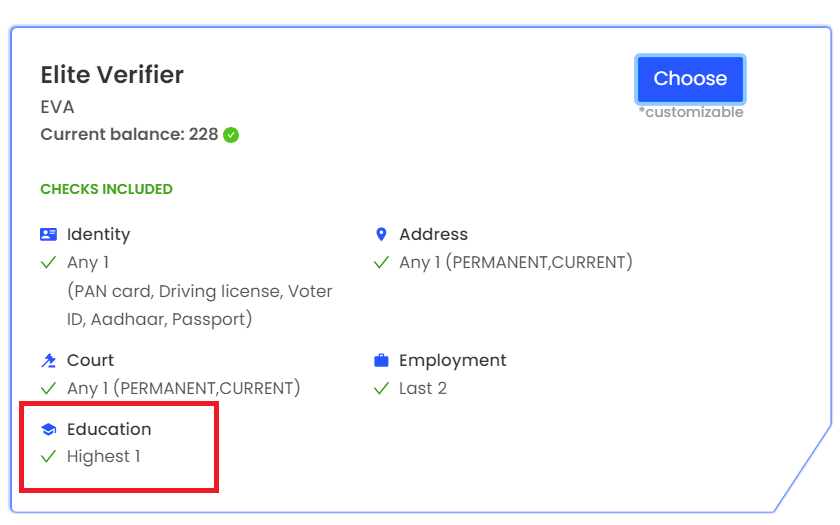Screen dimensions: 840x525
Task: Click the EVA package code
Action: tap(57, 107)
